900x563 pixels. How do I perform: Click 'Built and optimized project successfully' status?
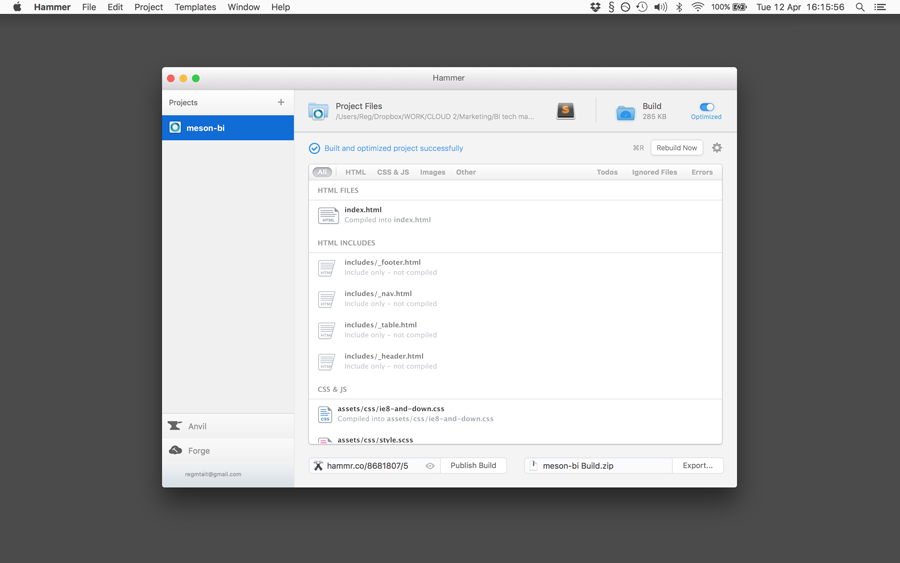point(394,148)
